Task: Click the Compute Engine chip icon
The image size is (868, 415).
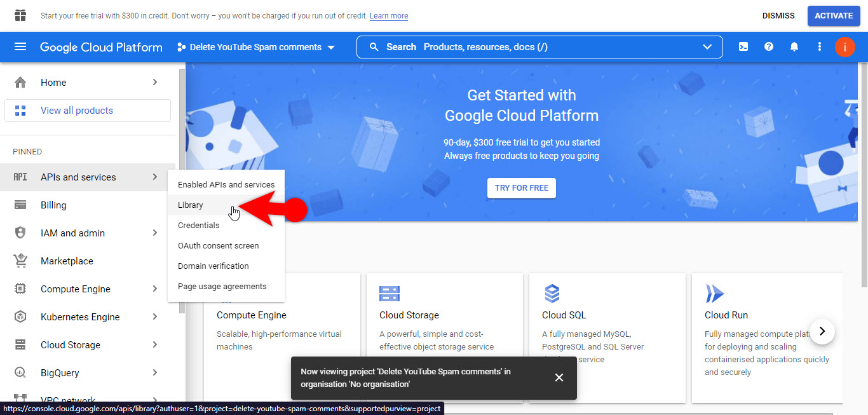Action: [20, 289]
